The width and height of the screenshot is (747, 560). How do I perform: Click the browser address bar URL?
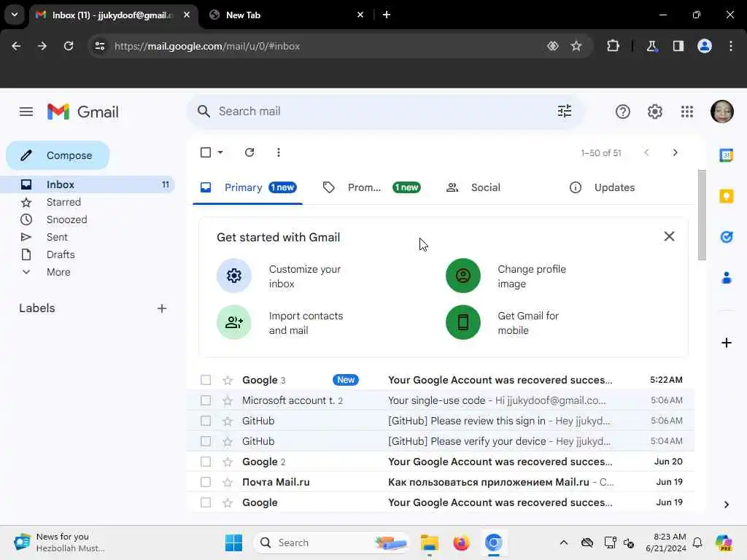coord(206,46)
